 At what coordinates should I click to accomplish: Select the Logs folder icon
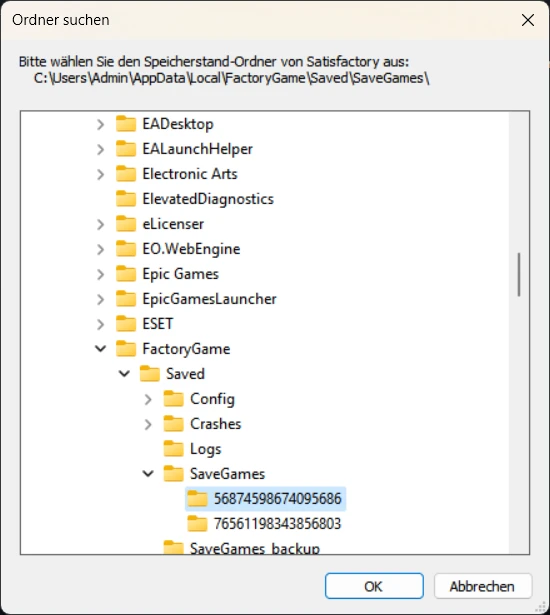pos(173,449)
